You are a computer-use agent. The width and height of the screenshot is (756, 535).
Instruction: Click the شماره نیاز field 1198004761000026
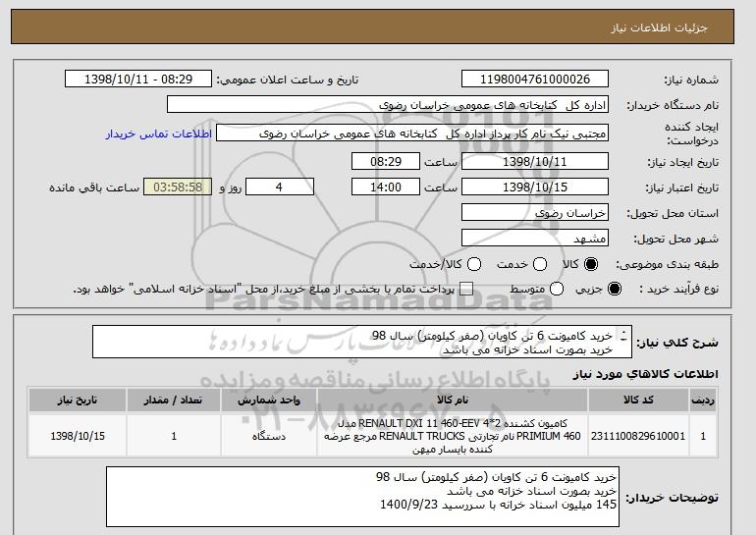(535, 80)
